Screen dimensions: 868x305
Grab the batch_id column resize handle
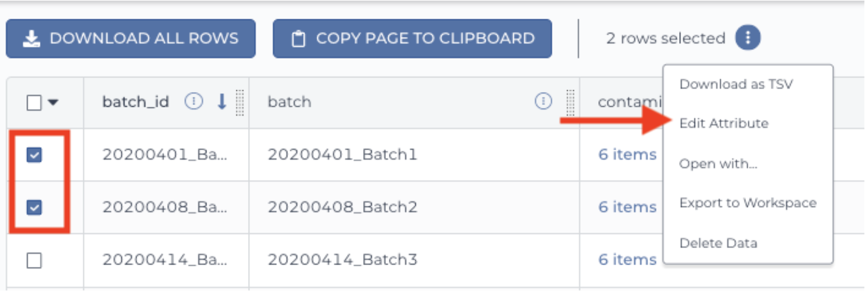click(239, 103)
